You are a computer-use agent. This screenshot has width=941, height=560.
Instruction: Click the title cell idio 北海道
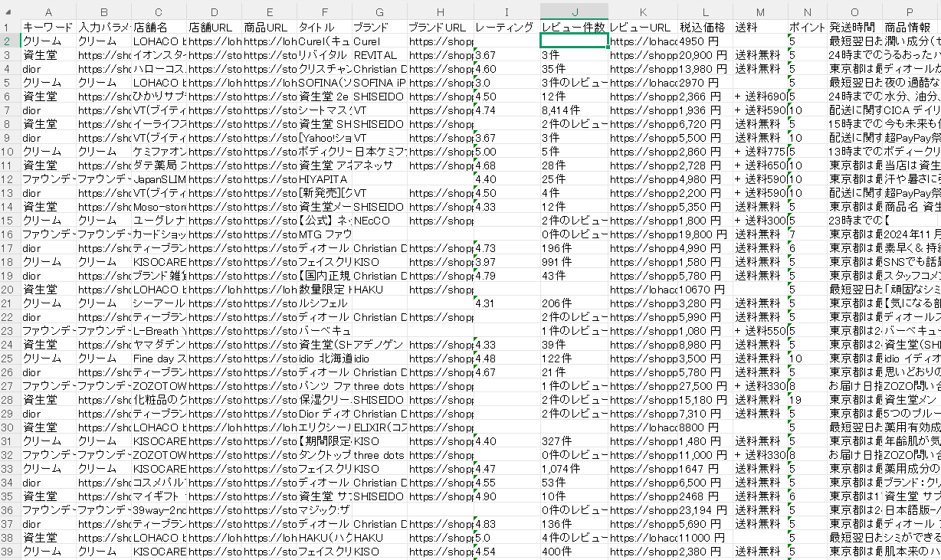point(324,359)
